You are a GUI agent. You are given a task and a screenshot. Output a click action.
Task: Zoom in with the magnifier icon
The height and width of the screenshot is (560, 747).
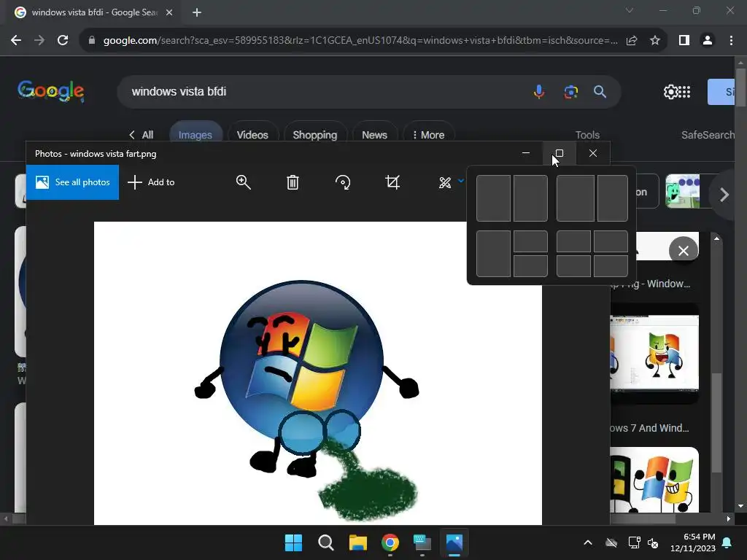(243, 182)
